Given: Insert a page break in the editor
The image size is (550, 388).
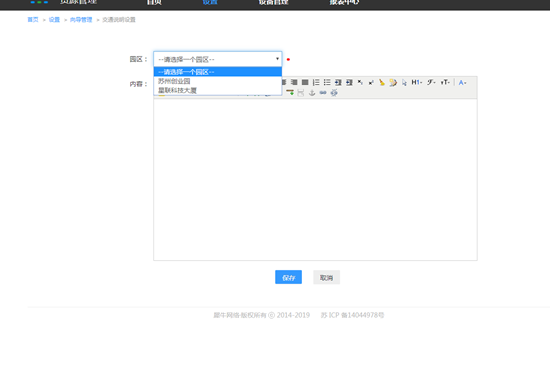Looking at the screenshot, I should tap(301, 93).
